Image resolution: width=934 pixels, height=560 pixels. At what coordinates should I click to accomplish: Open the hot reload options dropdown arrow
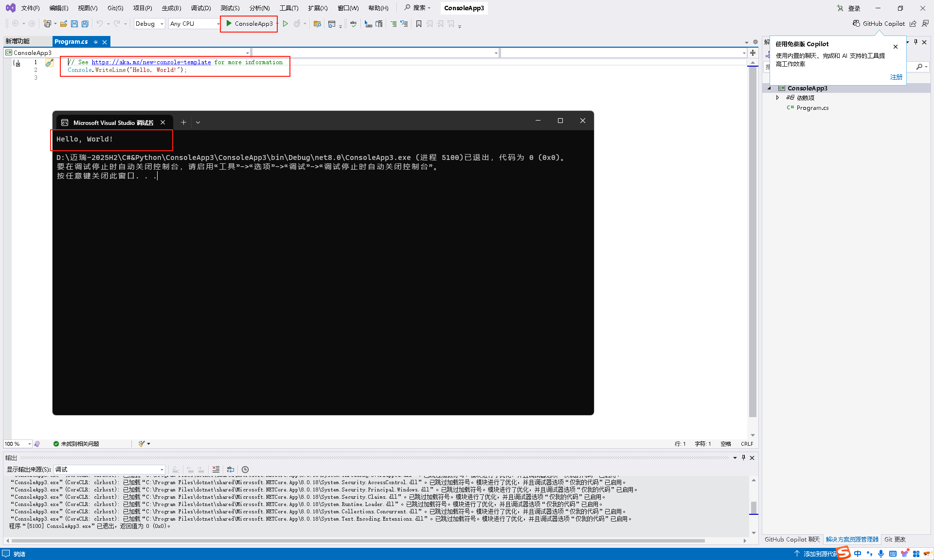[305, 23]
